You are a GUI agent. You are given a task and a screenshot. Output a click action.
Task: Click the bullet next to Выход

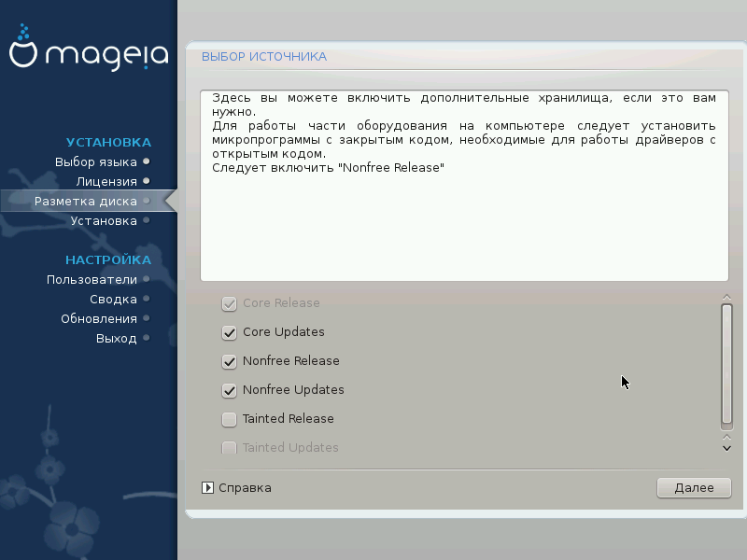tap(147, 338)
